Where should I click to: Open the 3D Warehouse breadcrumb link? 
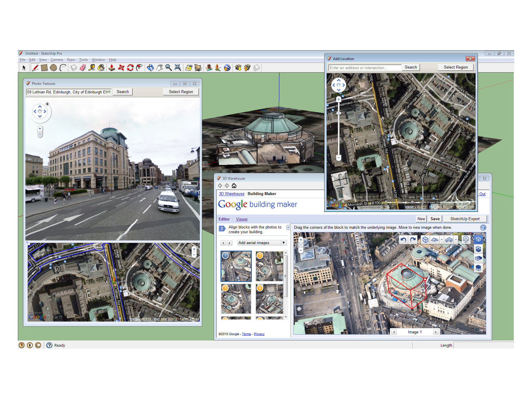(231, 194)
